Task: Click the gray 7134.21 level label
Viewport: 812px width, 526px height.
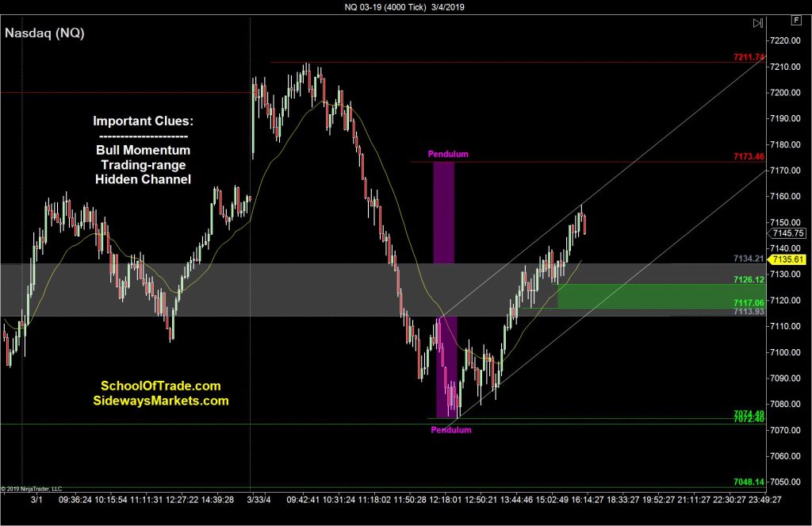Action: pyautogui.click(x=749, y=259)
